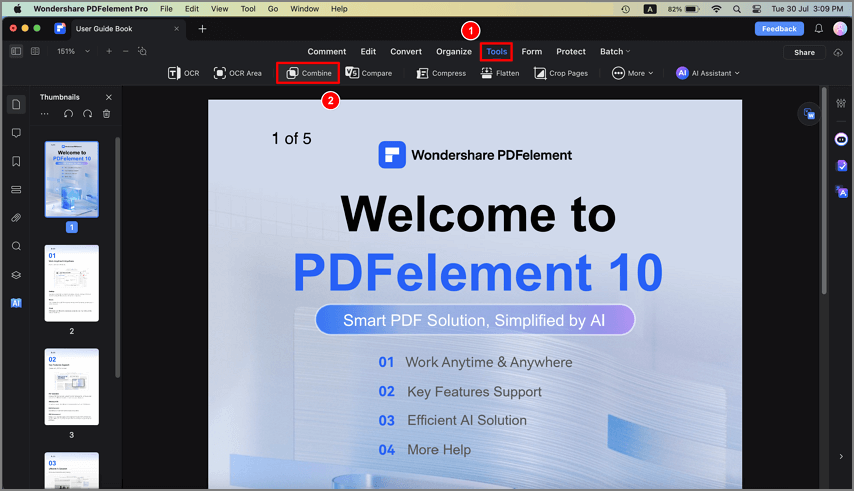Close the Thumbnails panel
Image resolution: width=854 pixels, height=491 pixels.
108,97
